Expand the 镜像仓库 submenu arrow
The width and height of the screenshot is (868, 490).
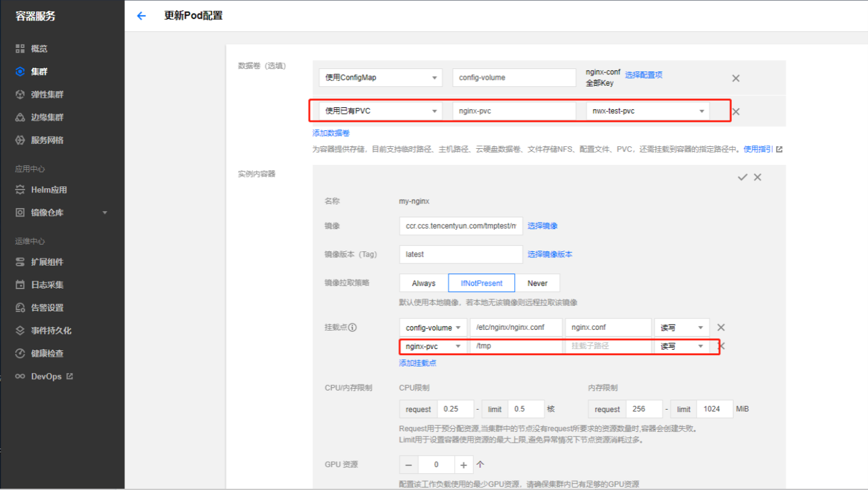point(105,212)
